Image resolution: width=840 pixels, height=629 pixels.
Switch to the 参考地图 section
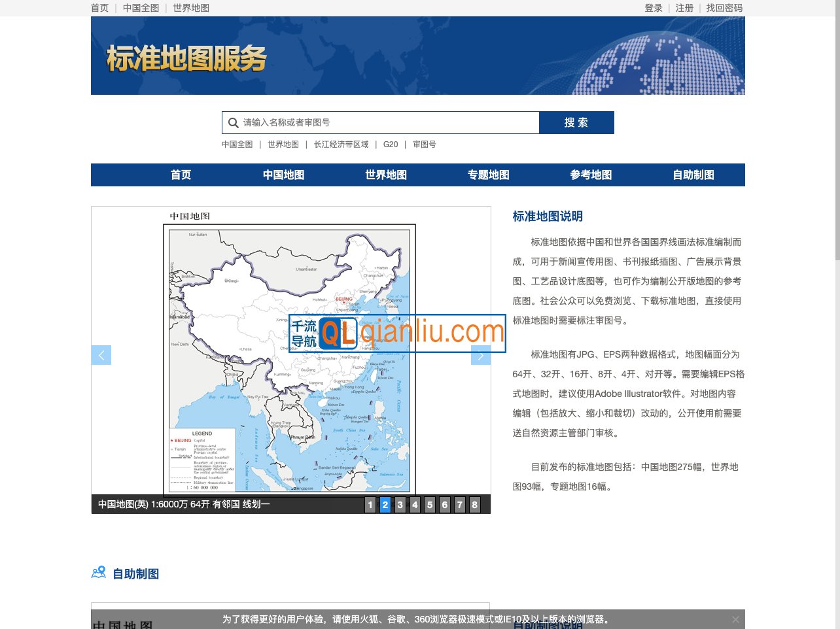point(590,175)
